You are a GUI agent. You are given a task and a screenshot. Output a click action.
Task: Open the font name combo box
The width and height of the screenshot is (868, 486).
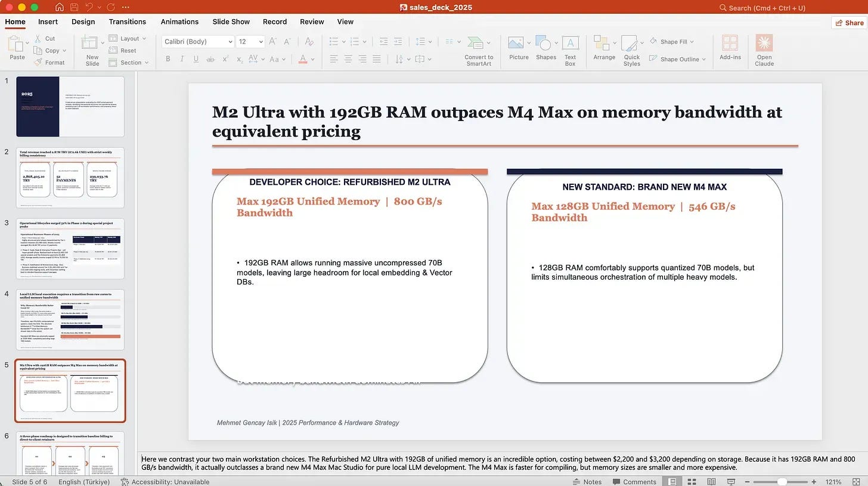197,41
